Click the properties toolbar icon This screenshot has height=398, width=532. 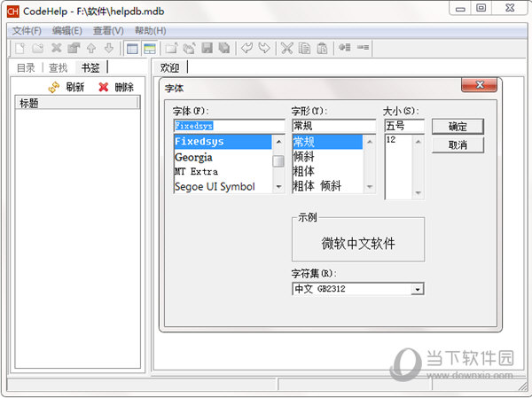click(74, 49)
